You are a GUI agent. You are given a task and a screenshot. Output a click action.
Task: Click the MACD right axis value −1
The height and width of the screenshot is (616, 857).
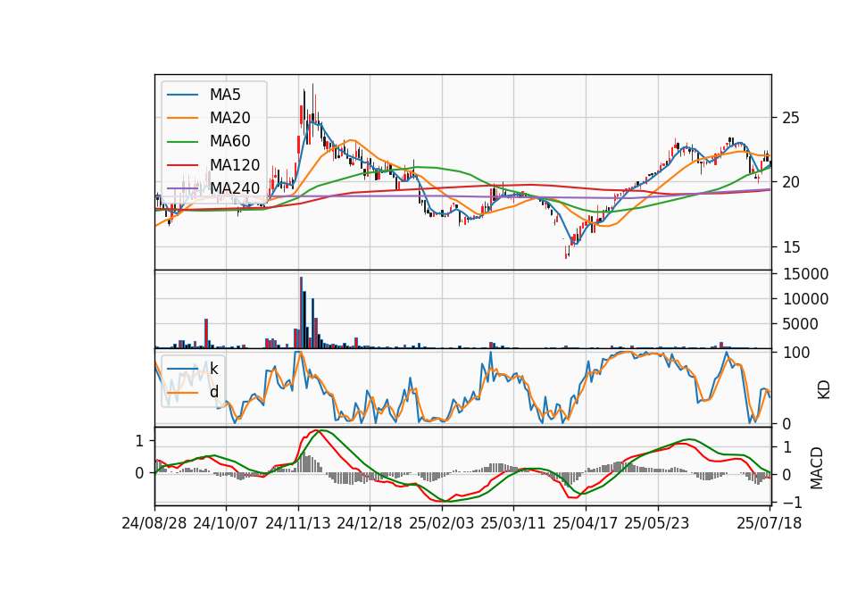792,502
